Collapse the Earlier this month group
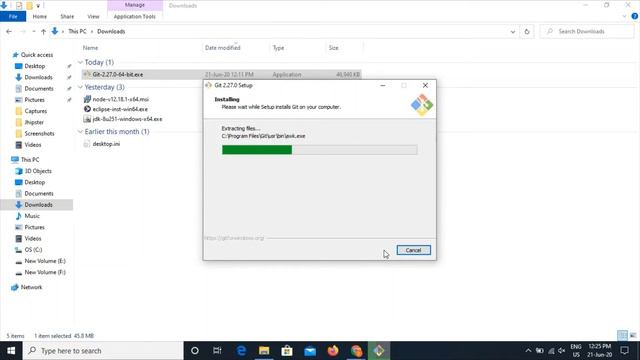 click(80, 131)
